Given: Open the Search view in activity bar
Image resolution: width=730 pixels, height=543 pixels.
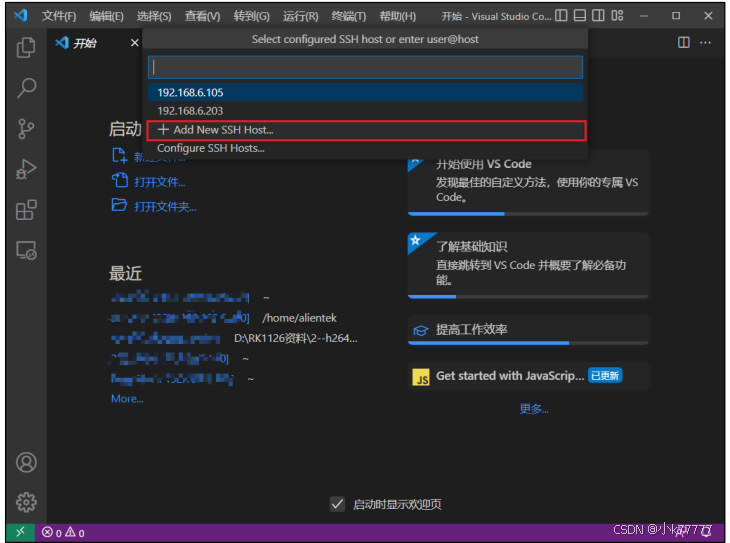Looking at the screenshot, I should tap(26, 88).
